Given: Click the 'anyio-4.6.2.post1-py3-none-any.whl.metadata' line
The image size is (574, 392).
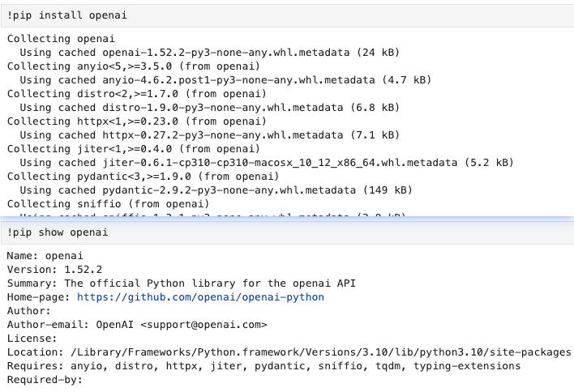Looking at the screenshot, I should click(225, 79).
